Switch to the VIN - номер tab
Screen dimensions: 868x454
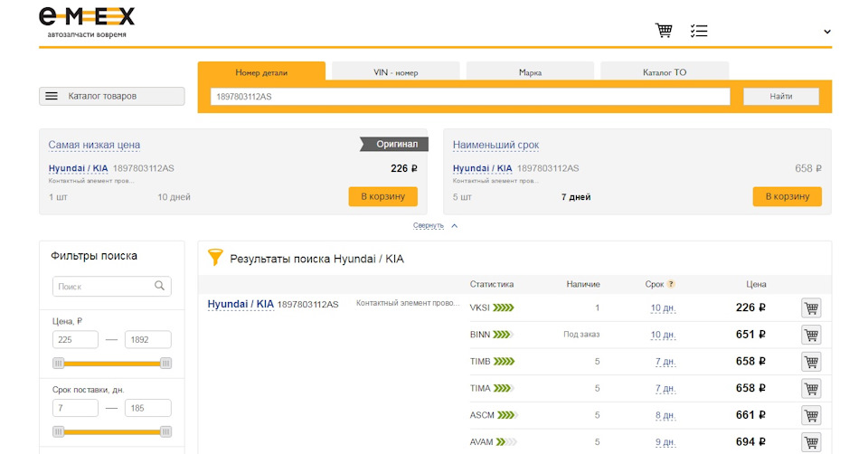point(396,72)
